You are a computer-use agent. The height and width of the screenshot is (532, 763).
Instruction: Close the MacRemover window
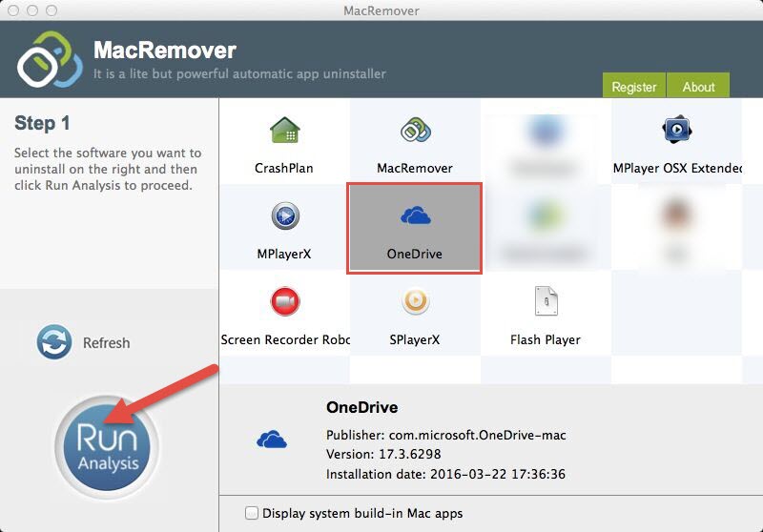(13, 10)
